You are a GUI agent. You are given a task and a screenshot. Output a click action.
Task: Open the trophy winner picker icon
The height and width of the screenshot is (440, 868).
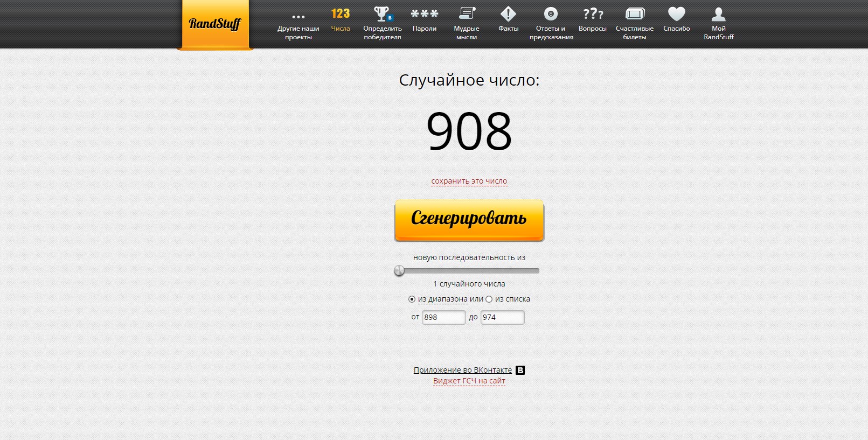(x=383, y=13)
